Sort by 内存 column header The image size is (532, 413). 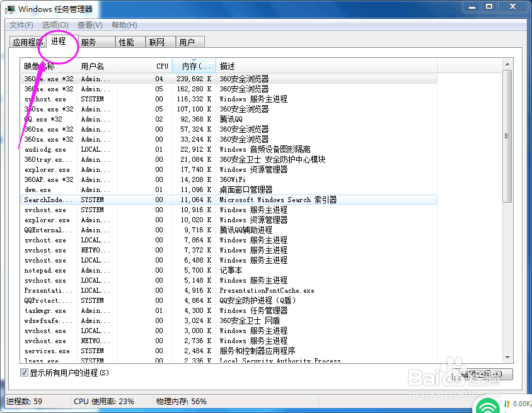194,66
